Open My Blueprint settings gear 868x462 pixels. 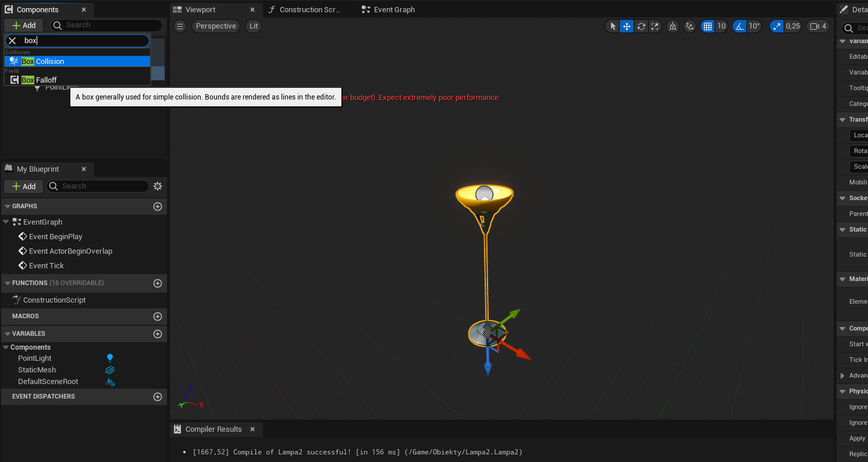157,186
